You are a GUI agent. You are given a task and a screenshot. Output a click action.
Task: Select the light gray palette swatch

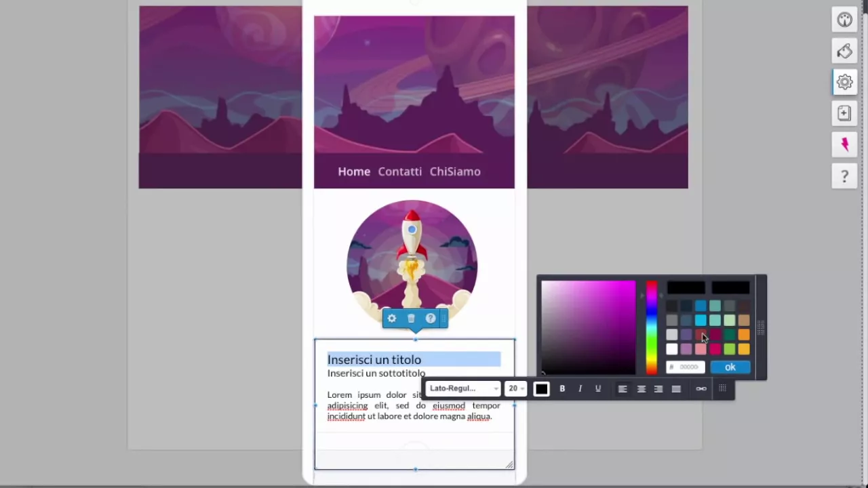[x=672, y=334]
